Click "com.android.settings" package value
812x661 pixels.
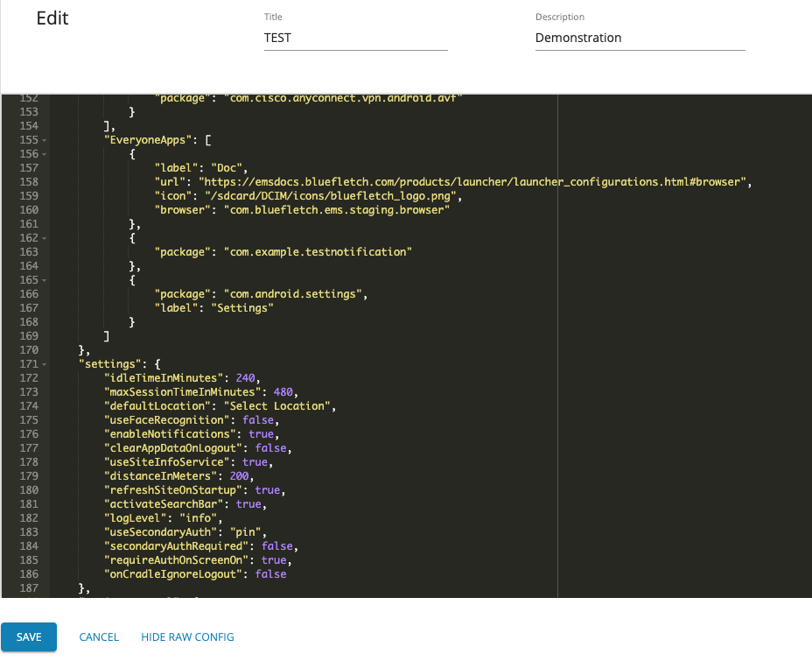tap(292, 293)
